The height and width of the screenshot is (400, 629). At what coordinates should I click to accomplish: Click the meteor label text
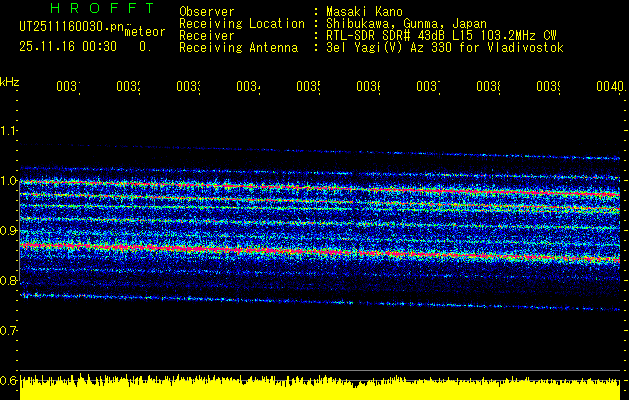click(145, 32)
